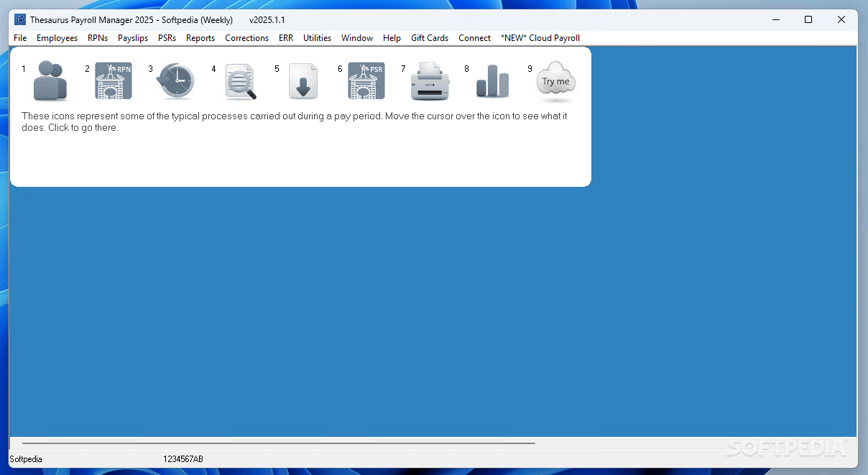The image size is (868, 475).
Task: Open the Payslips menu
Action: coord(132,37)
